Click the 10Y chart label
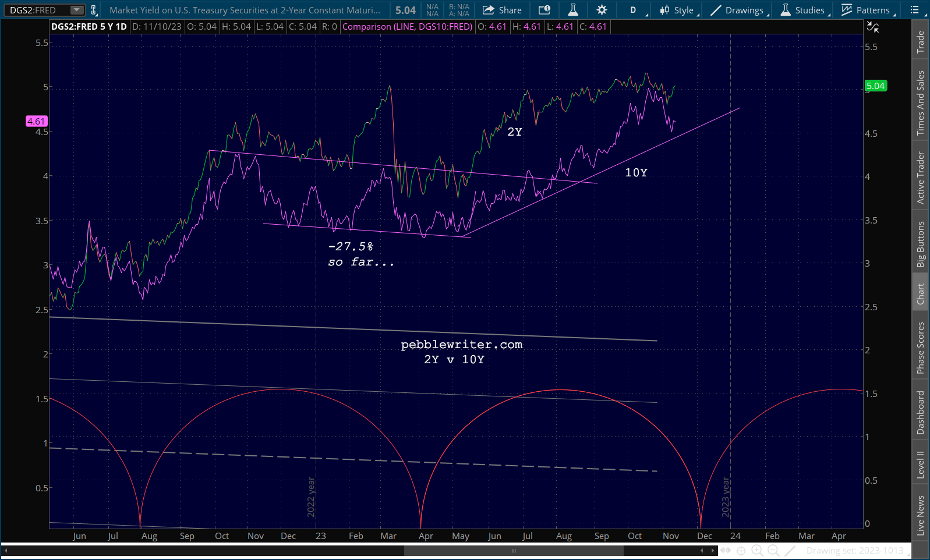 coord(636,173)
